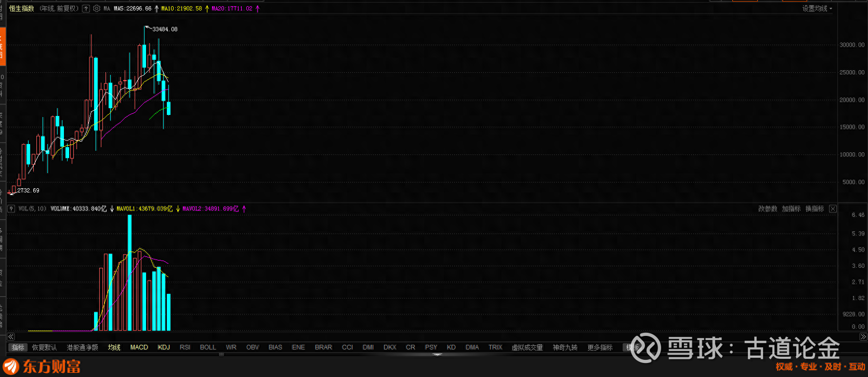
Task: Click 加指标 in the volume panel
Action: click(791, 209)
